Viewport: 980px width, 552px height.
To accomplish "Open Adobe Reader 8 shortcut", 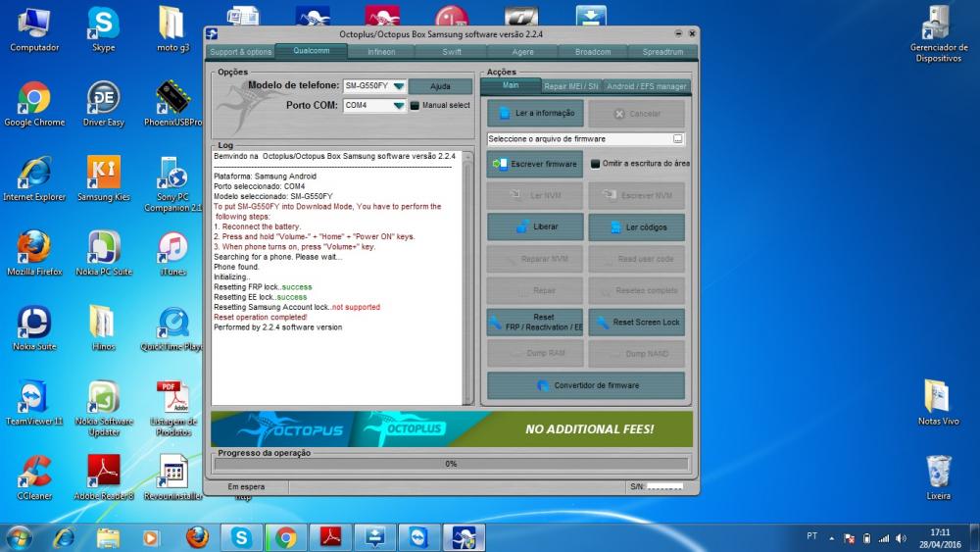I will 103,478.
